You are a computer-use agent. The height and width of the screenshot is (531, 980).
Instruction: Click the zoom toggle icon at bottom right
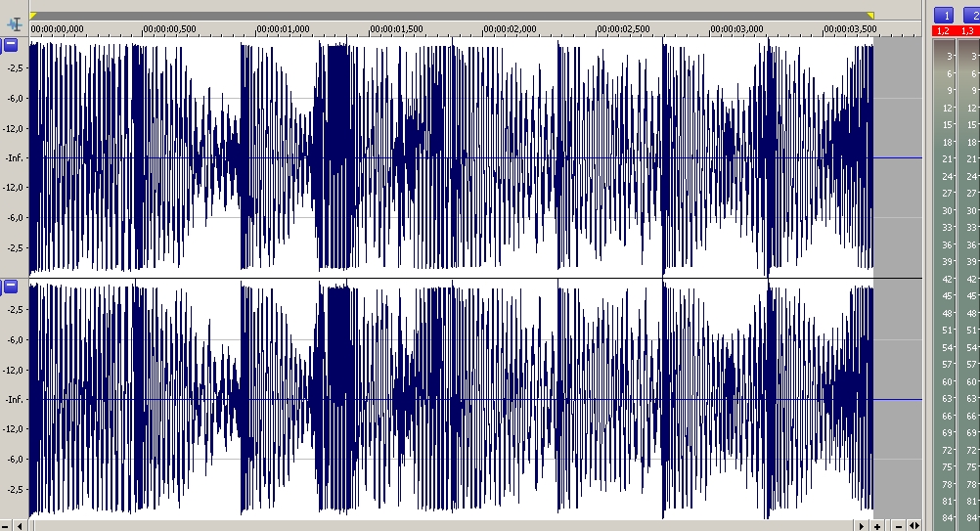[x=913, y=526]
